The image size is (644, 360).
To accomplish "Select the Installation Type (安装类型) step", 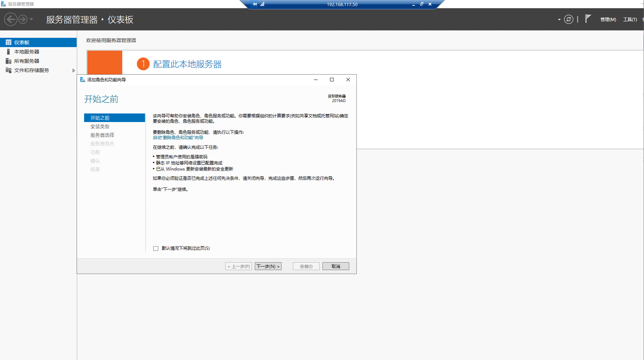I will (100, 127).
